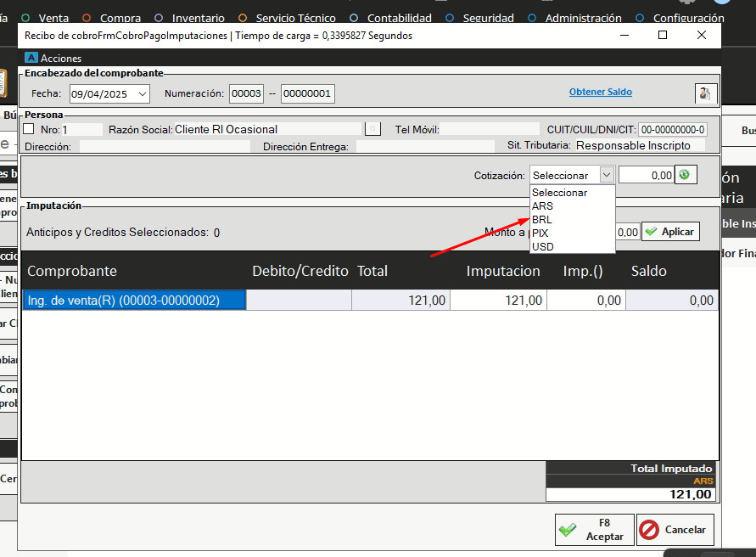This screenshot has width=756, height=557.
Task: Pick ARS from the currency dropdown
Action: click(543, 205)
